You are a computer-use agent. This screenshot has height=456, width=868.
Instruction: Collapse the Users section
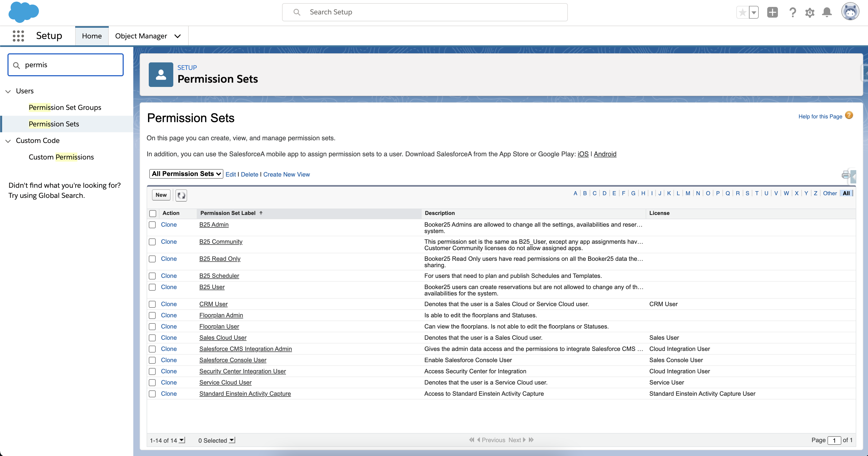click(x=8, y=91)
